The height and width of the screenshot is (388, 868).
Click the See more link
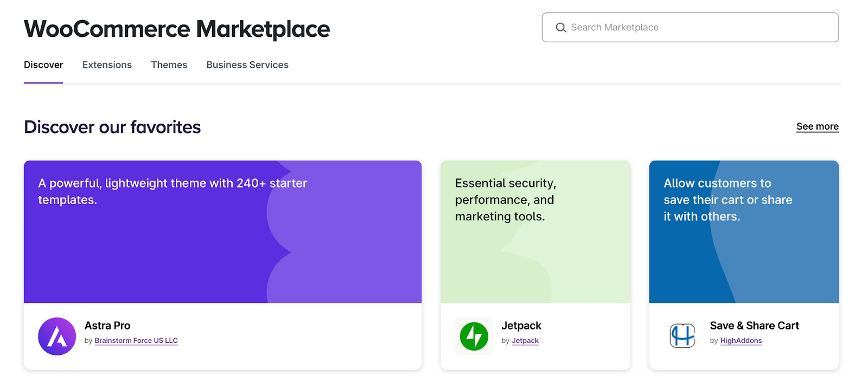click(818, 126)
